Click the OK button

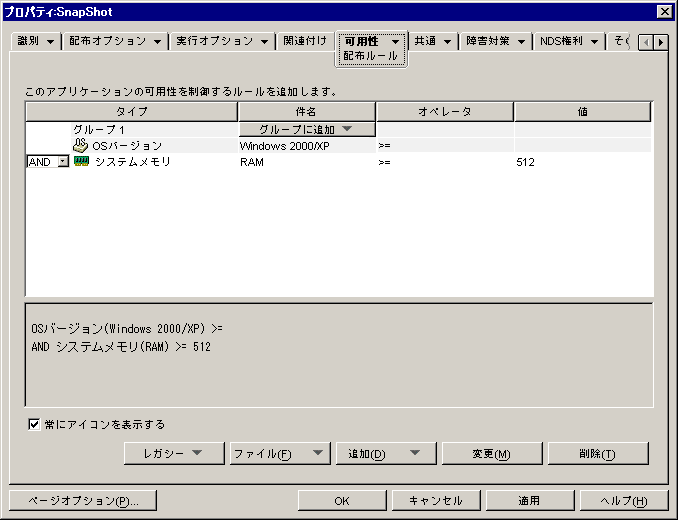341,500
